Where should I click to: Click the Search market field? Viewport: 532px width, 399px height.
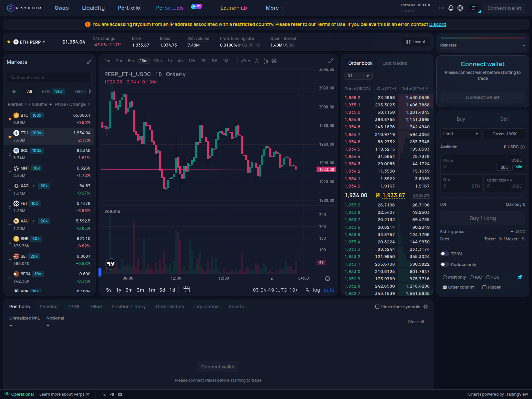tap(49, 77)
